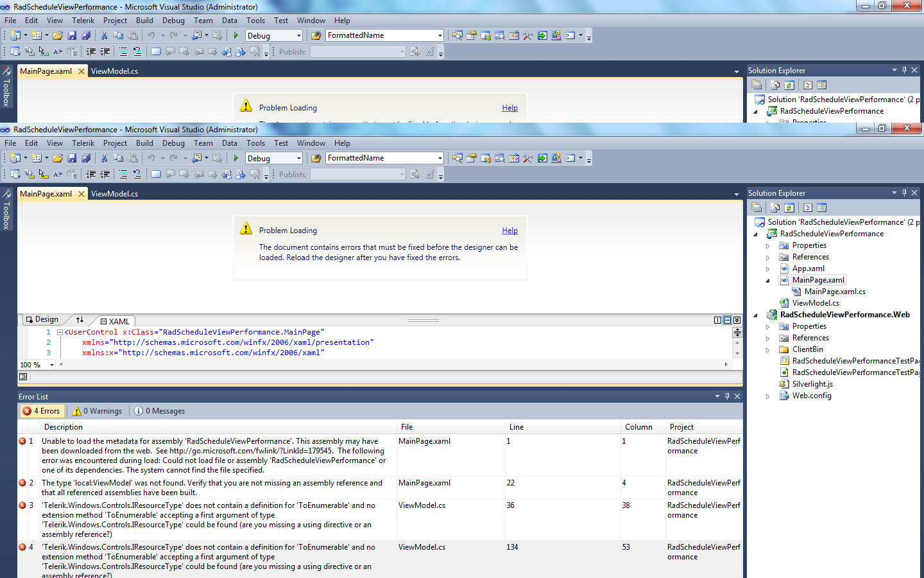The image size is (924, 578).
Task: Click Command Window icon in front window toolbar
Action: [x=570, y=158]
